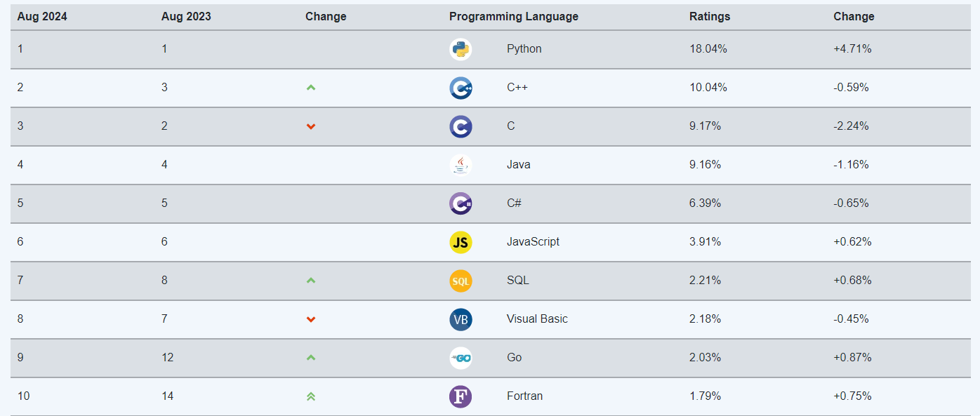Click the Python logo icon
Viewport: 980px width, 416px height.
(x=461, y=49)
